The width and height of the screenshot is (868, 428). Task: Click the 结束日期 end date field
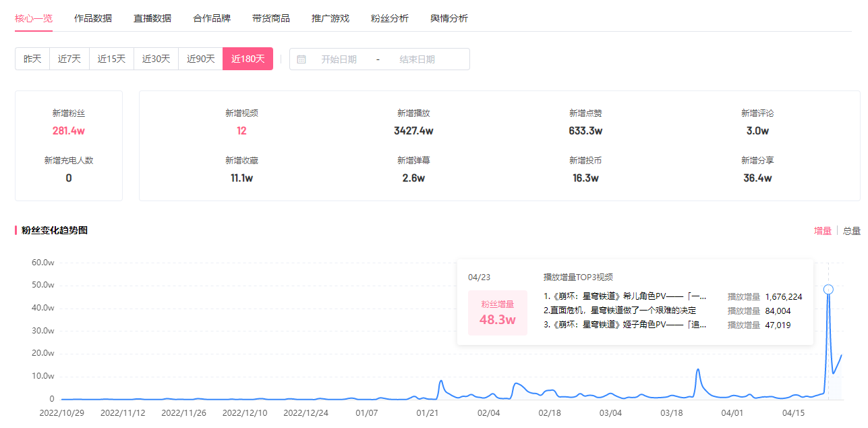[417, 59]
